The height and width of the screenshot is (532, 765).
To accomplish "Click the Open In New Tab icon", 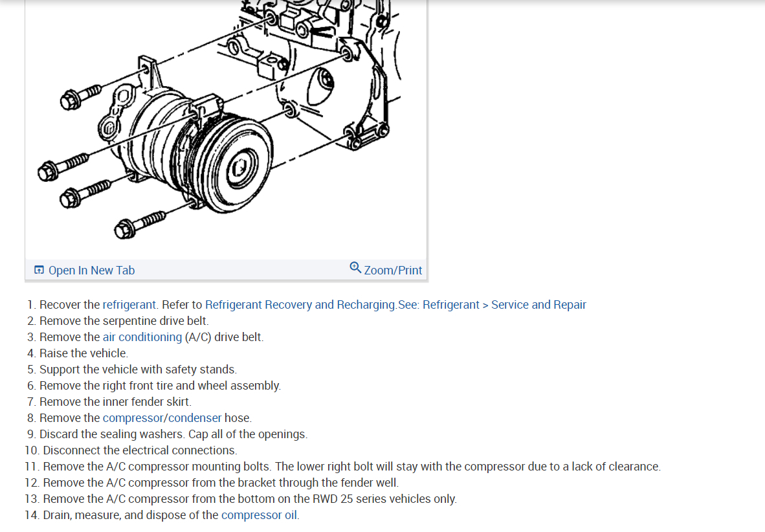I will click(39, 270).
